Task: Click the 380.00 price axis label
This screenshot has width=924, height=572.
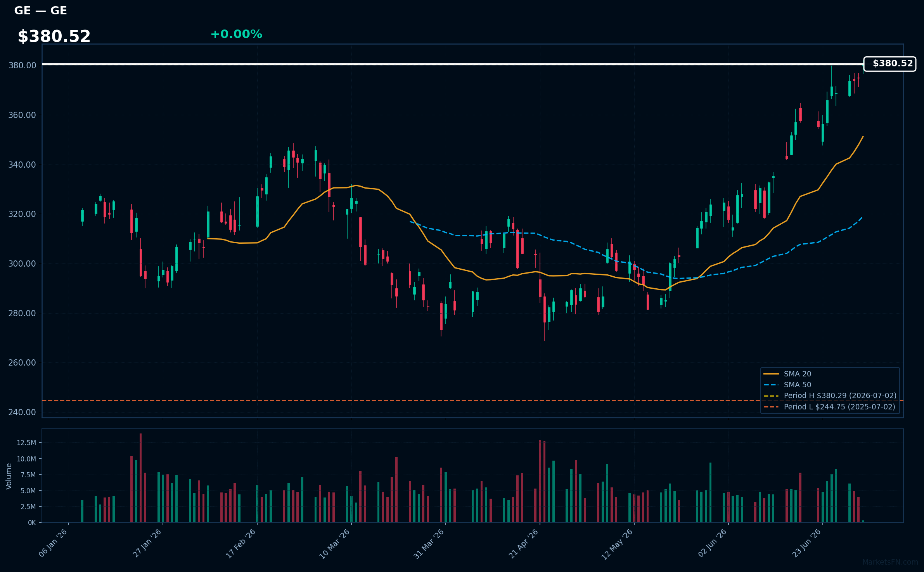Action: tap(22, 65)
